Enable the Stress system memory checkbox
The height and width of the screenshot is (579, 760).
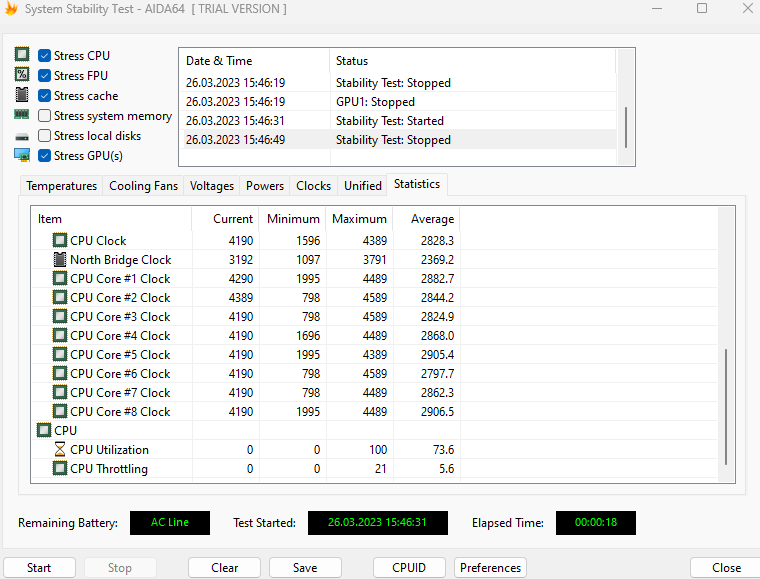(44, 115)
